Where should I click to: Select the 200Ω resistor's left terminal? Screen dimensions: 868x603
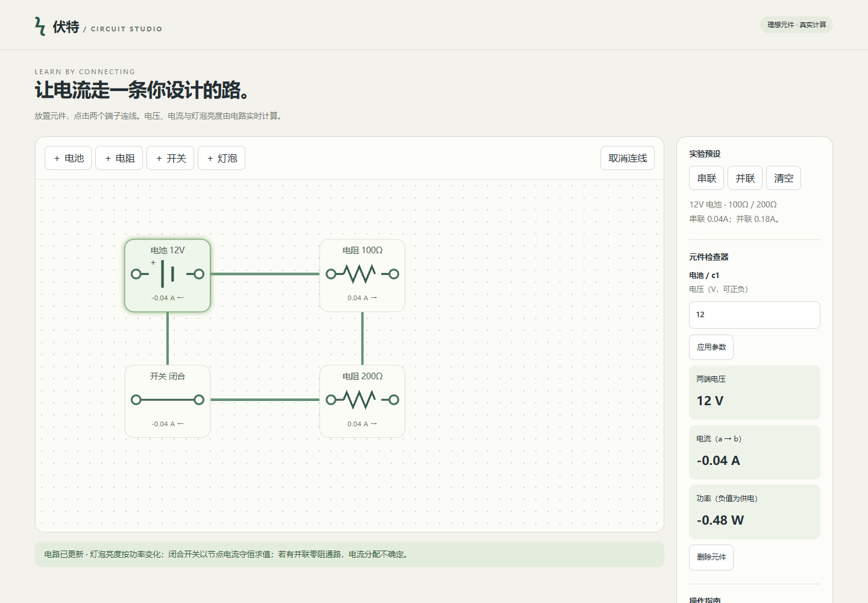[331, 400]
